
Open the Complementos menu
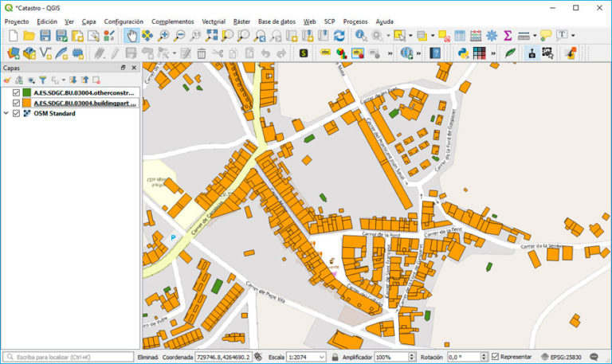click(172, 22)
